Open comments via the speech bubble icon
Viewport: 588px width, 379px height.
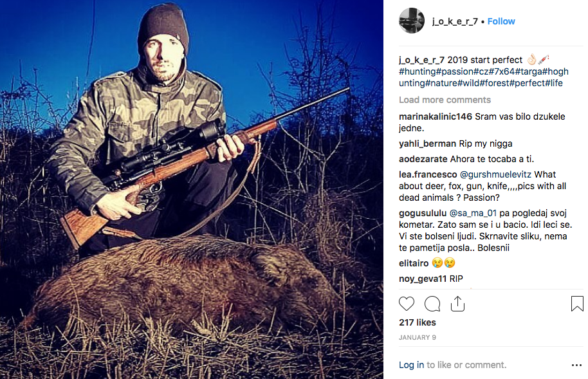[432, 303]
